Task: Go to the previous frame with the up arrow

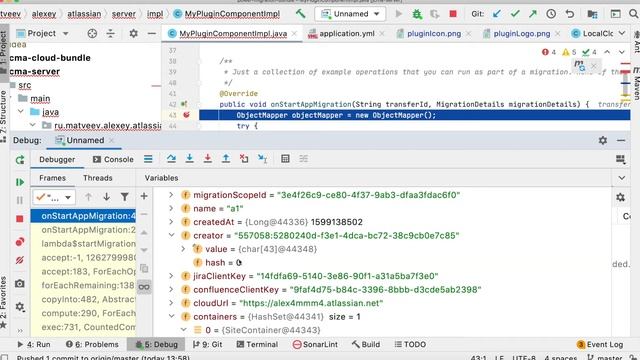Action: pos(88,197)
